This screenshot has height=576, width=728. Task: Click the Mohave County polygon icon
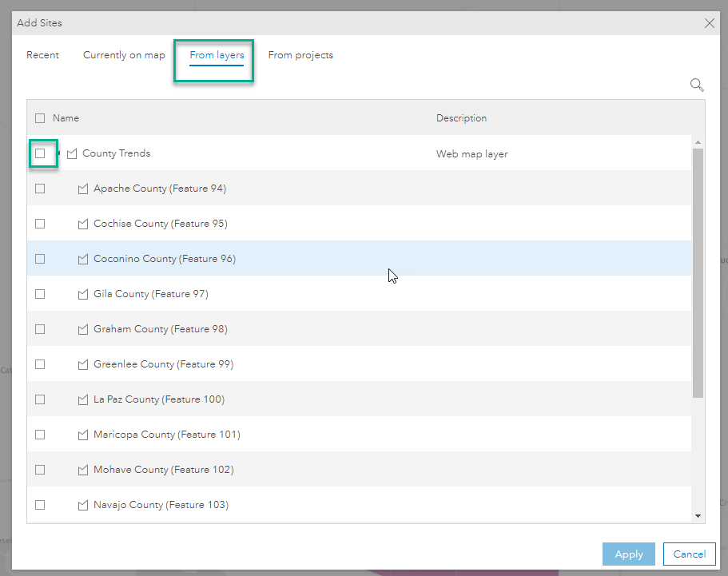[x=83, y=471]
